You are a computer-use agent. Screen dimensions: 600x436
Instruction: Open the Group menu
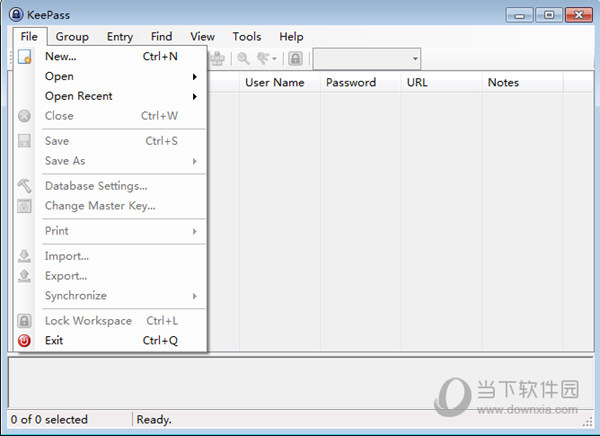coord(72,37)
